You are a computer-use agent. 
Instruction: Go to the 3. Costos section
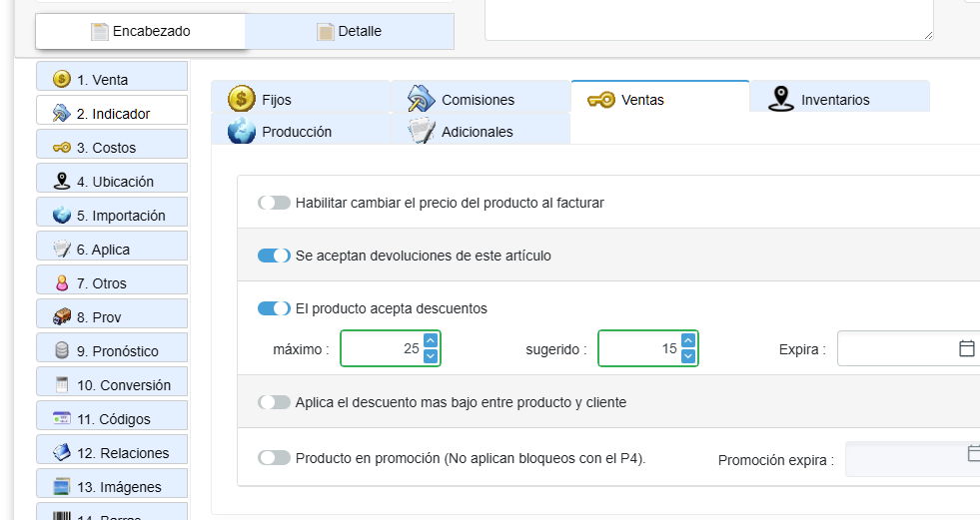pos(112,148)
